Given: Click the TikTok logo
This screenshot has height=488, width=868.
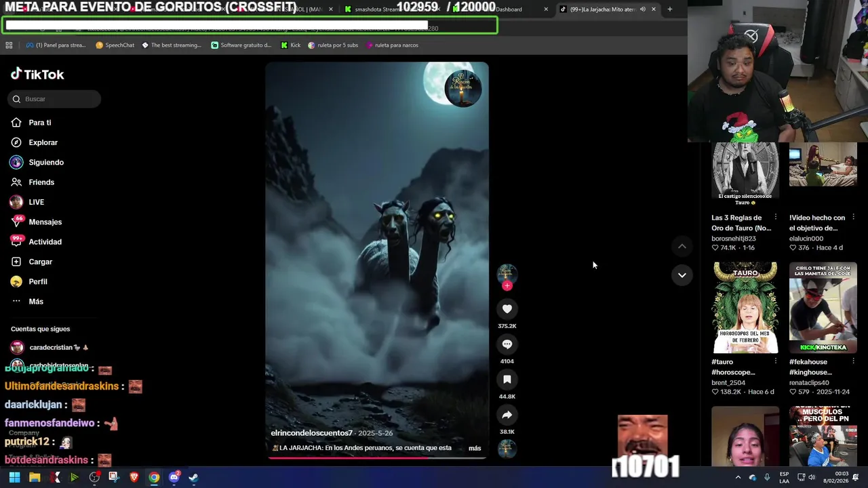Looking at the screenshot, I should [x=37, y=75].
